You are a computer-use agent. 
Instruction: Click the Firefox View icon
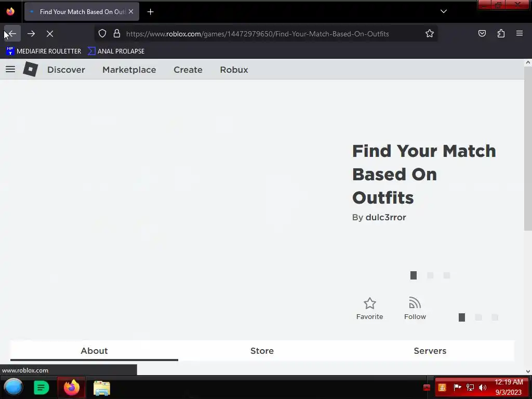pos(10,11)
